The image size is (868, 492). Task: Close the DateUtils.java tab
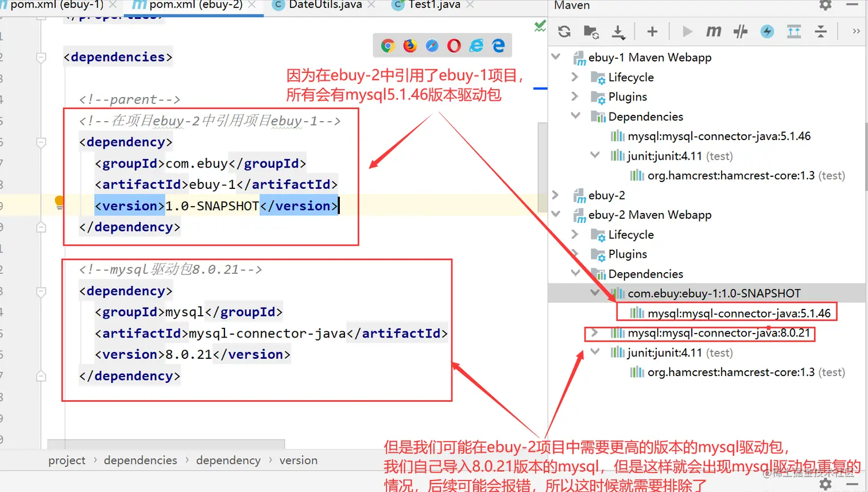(371, 5)
